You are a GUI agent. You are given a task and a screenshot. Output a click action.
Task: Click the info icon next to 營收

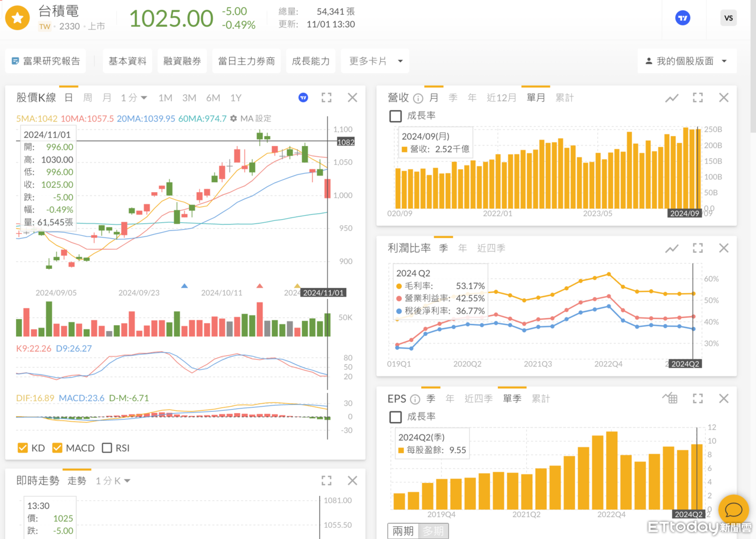418,98
